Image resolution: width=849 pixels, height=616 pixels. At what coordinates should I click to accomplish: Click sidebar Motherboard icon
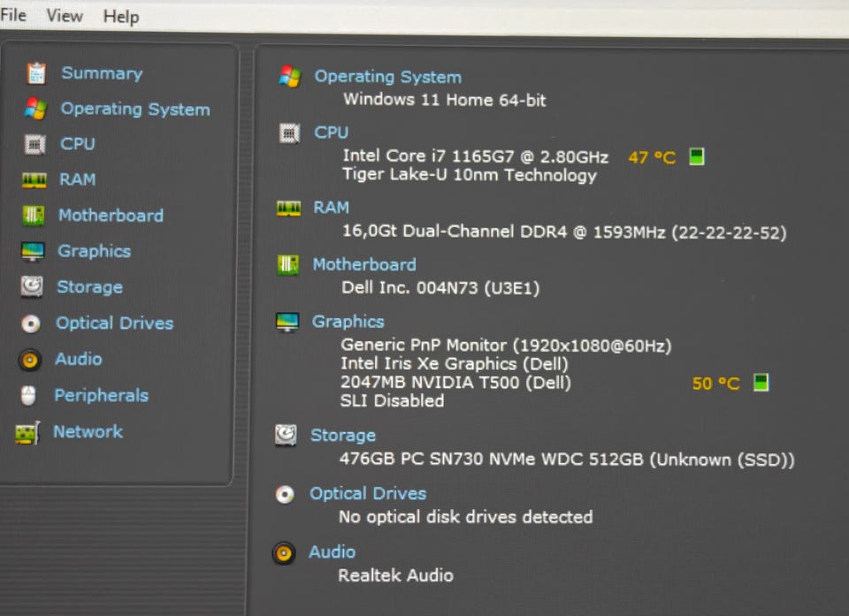click(33, 216)
